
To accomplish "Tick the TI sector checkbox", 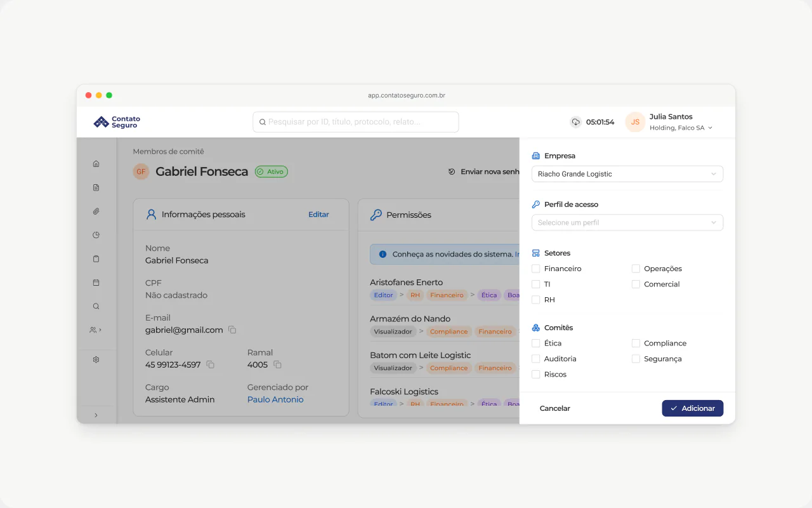I will coord(536,284).
